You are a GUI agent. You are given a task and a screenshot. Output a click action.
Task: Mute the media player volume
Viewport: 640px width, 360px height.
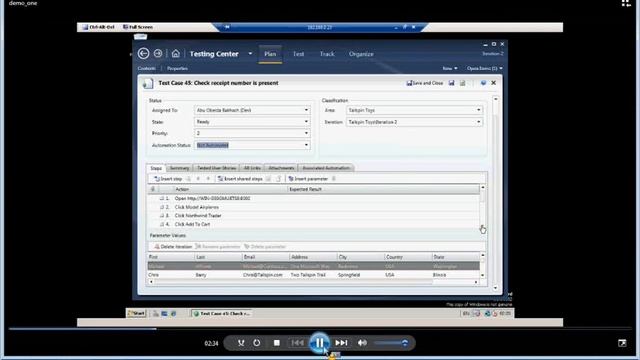362,343
